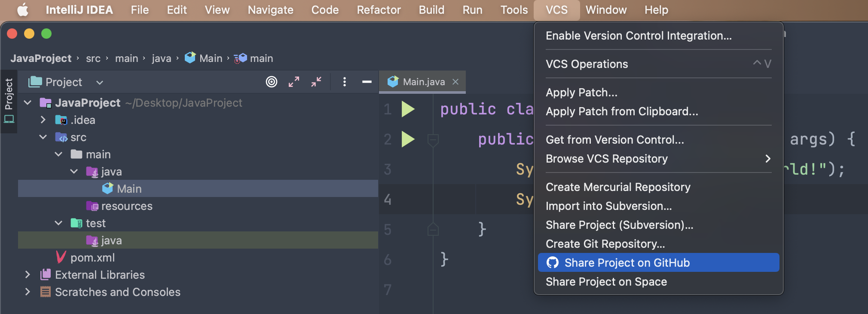Click the test folder icon
The image size is (868, 314).
tap(76, 223)
